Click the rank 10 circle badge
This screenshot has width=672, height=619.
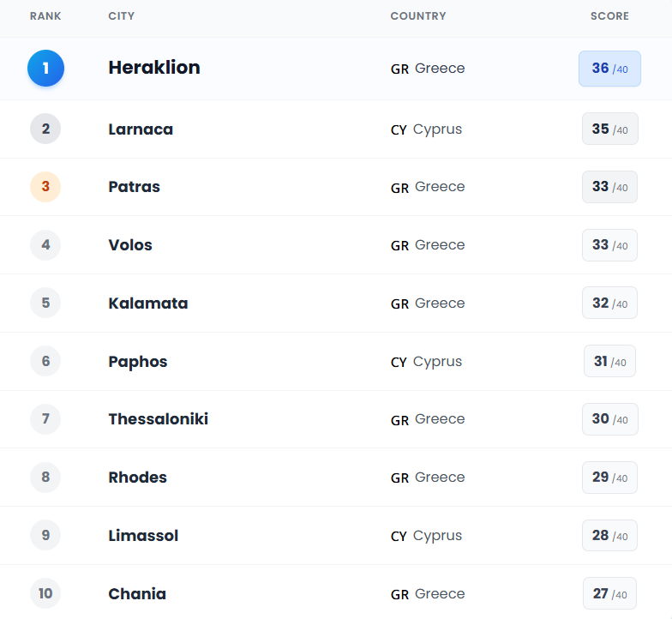coord(45,593)
